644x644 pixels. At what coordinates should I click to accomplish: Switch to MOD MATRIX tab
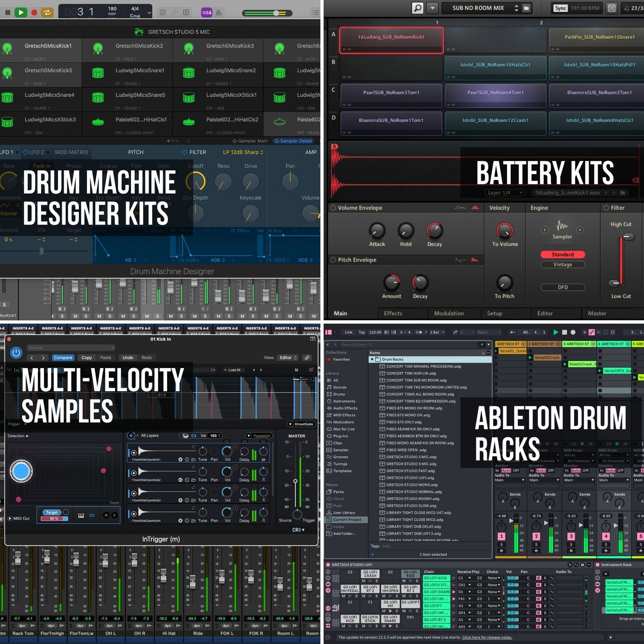(x=71, y=152)
